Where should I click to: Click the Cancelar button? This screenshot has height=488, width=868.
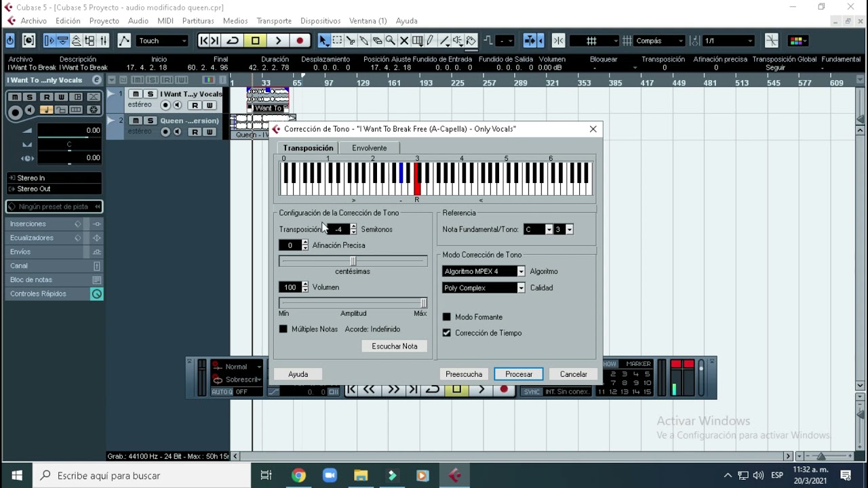(x=574, y=374)
